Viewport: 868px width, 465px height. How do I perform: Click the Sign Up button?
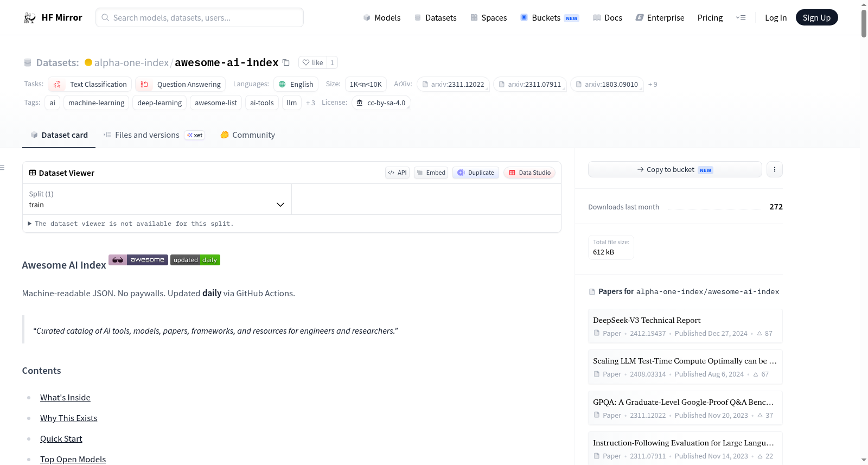(x=816, y=17)
